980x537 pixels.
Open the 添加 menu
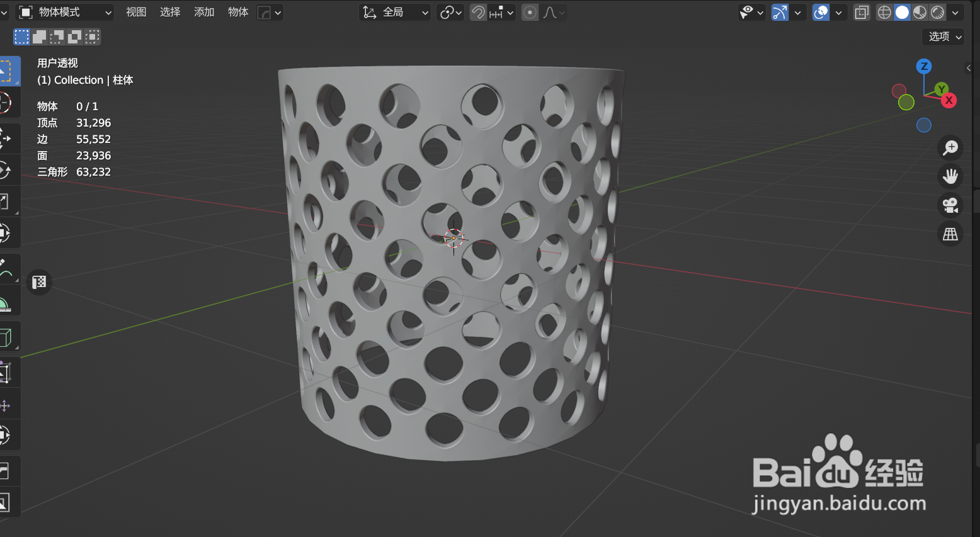pyautogui.click(x=204, y=13)
